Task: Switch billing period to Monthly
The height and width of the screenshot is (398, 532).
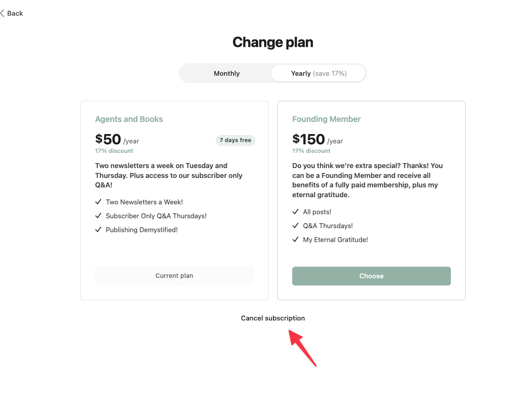Action: 226,74
